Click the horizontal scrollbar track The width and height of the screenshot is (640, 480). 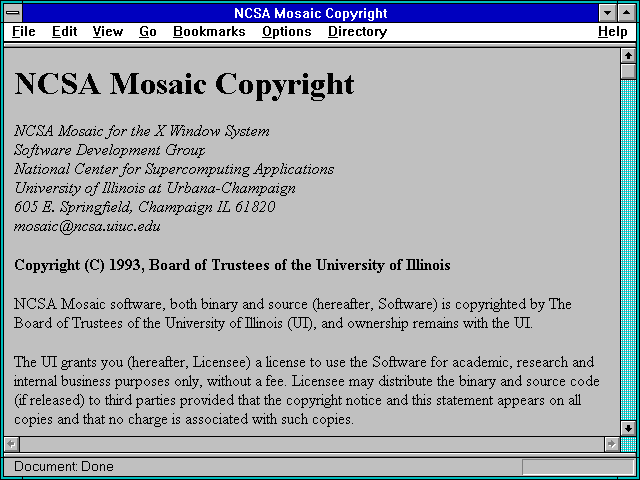click(312, 444)
